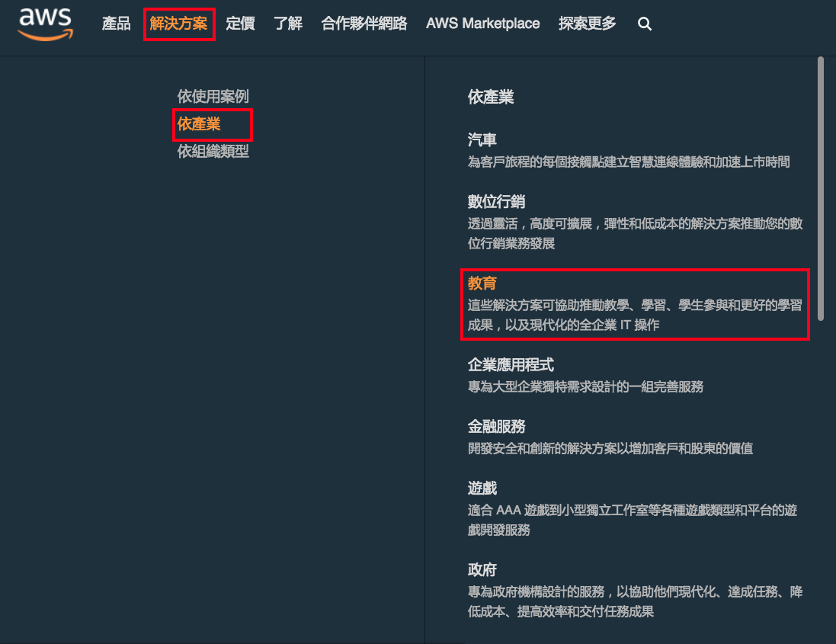Click the 教育 description text
The height and width of the screenshot is (644, 836).
(635, 315)
